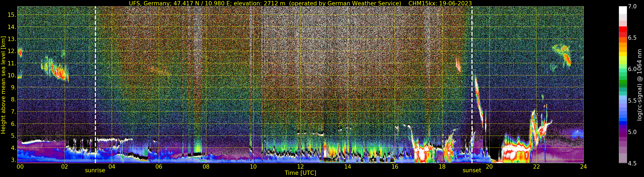Click the height axis tick label 14.
Image resolution: width=644 pixels, height=177 pixels.
click(x=12, y=27)
